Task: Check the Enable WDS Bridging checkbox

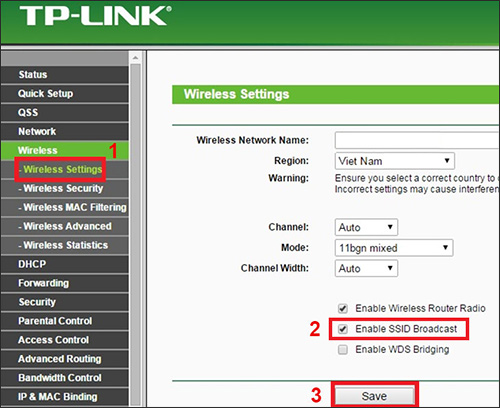Action: (343, 350)
